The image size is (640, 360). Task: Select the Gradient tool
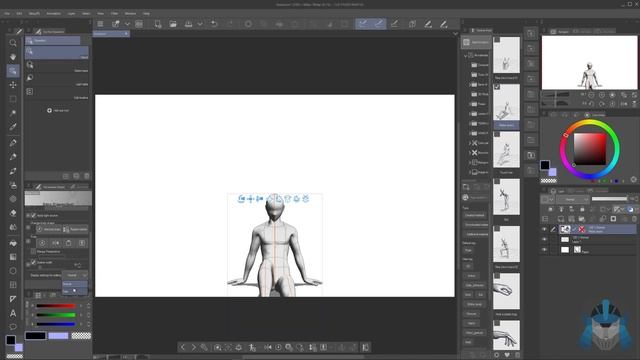(x=13, y=257)
